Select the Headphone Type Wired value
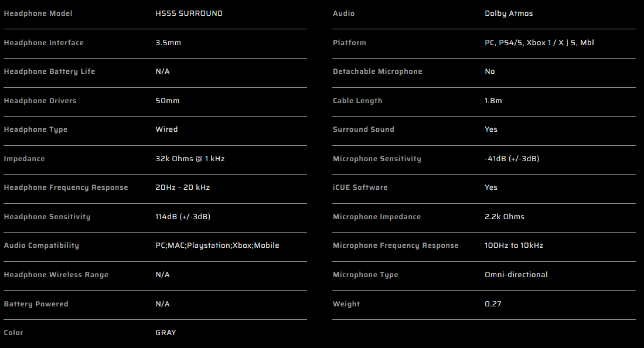 166,129
